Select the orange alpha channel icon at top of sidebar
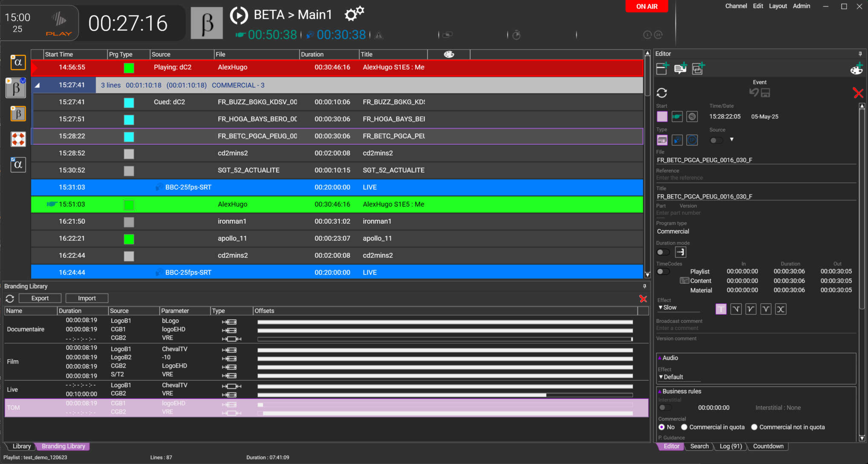The width and height of the screenshot is (868, 464). (x=18, y=62)
